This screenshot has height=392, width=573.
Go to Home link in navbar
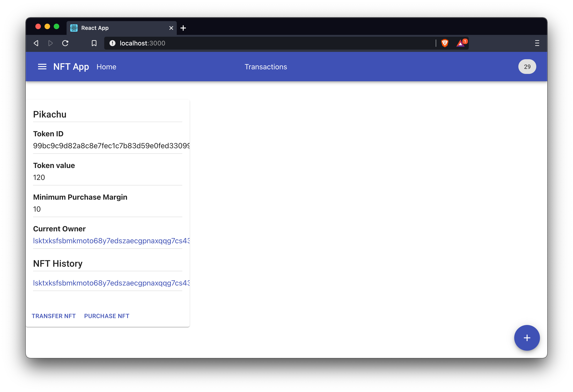pos(106,67)
